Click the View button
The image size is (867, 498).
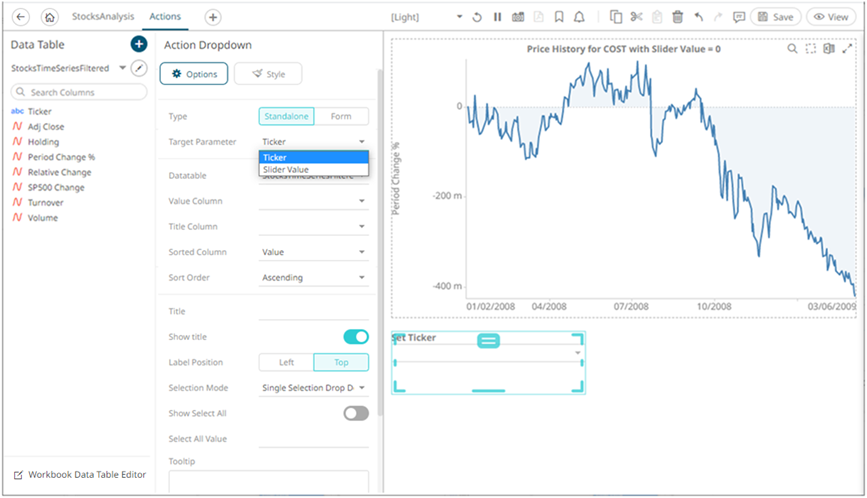(x=832, y=17)
